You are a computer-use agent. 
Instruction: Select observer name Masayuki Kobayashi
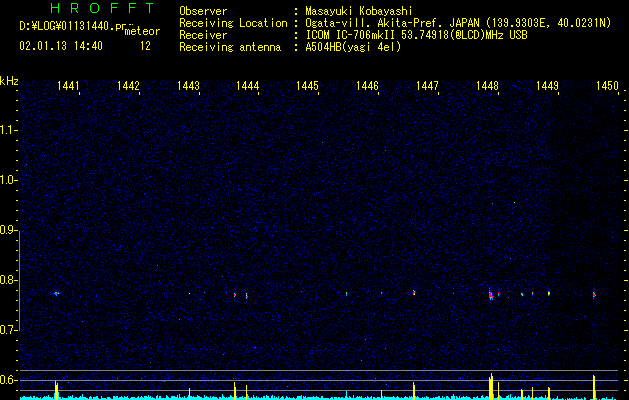point(359,11)
